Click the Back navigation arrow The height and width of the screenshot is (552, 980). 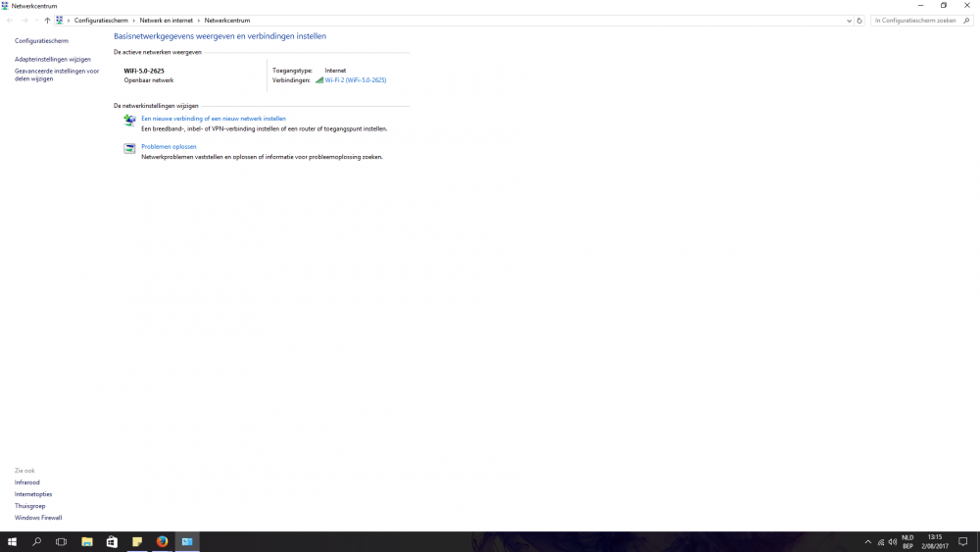[10, 21]
